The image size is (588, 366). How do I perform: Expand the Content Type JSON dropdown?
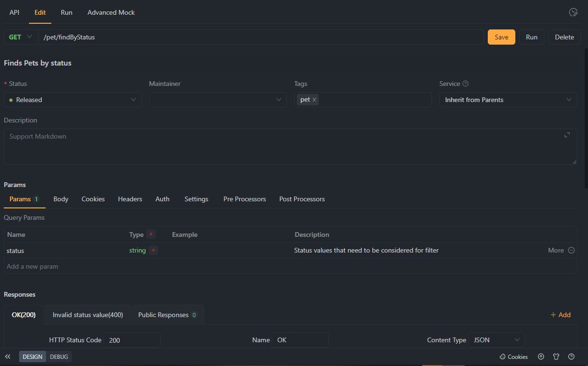pyautogui.click(x=496, y=340)
